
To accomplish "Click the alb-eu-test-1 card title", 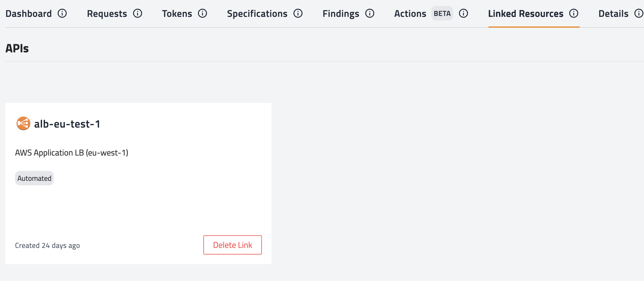I will pyautogui.click(x=67, y=124).
